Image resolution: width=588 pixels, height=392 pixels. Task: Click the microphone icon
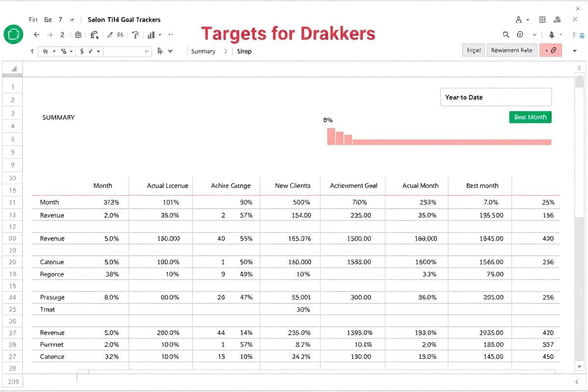point(552,35)
